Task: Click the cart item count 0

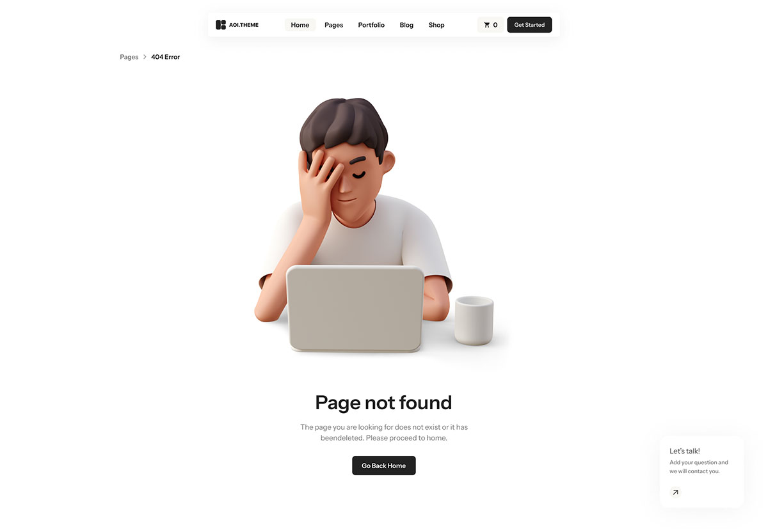Action: 495,25
